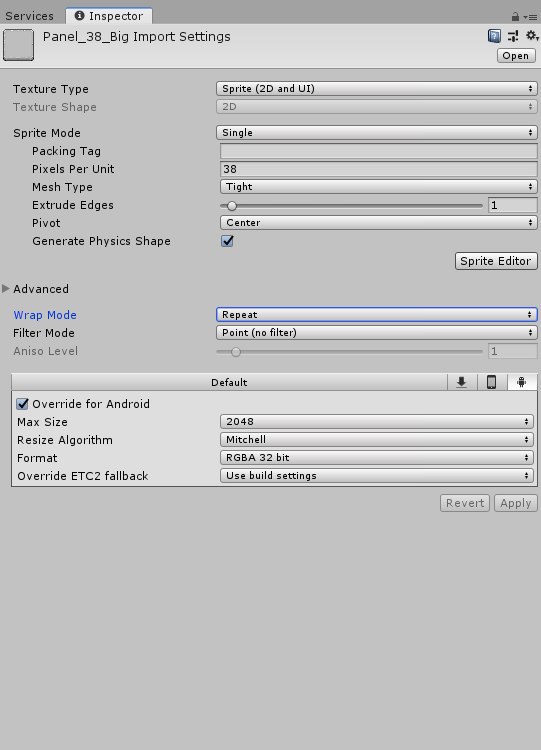Click the Wrap Mode label
The image size is (541, 750).
(45, 315)
